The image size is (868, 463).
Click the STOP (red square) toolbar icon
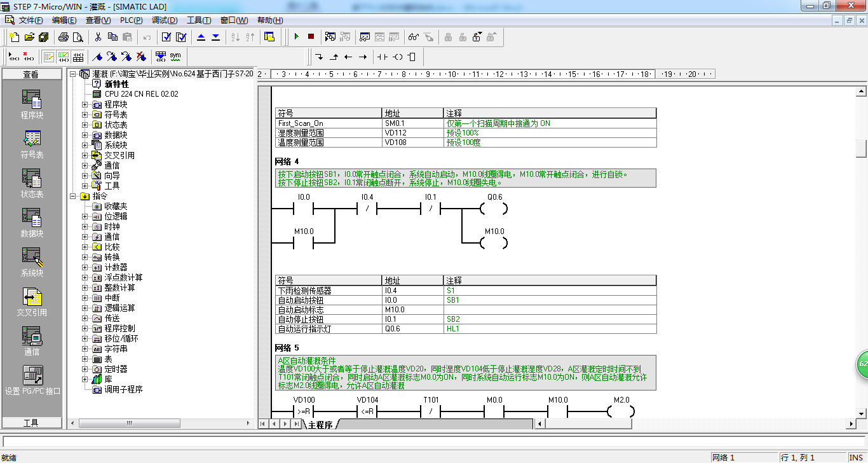click(311, 37)
